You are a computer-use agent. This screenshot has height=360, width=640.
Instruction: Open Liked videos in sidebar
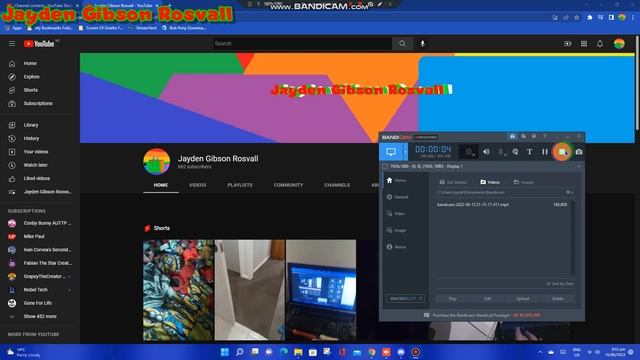[40, 178]
